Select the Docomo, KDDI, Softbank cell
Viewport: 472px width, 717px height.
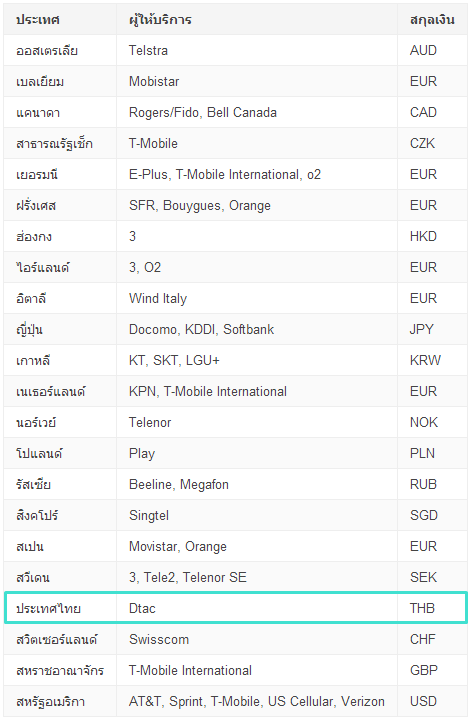257,329
